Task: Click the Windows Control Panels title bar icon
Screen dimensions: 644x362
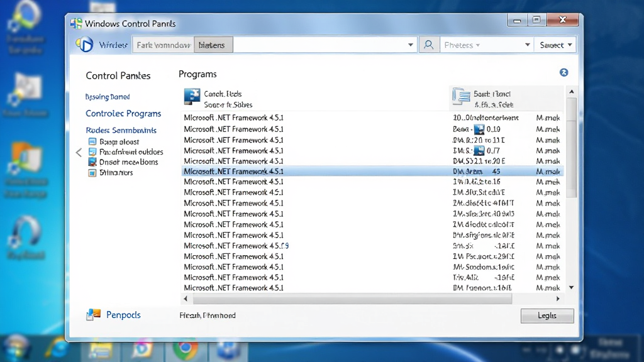Action: coord(76,23)
